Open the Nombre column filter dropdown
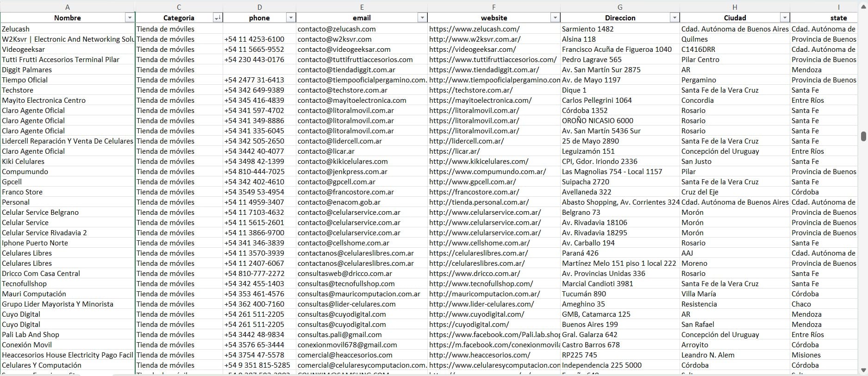868x376 pixels. pos(130,18)
